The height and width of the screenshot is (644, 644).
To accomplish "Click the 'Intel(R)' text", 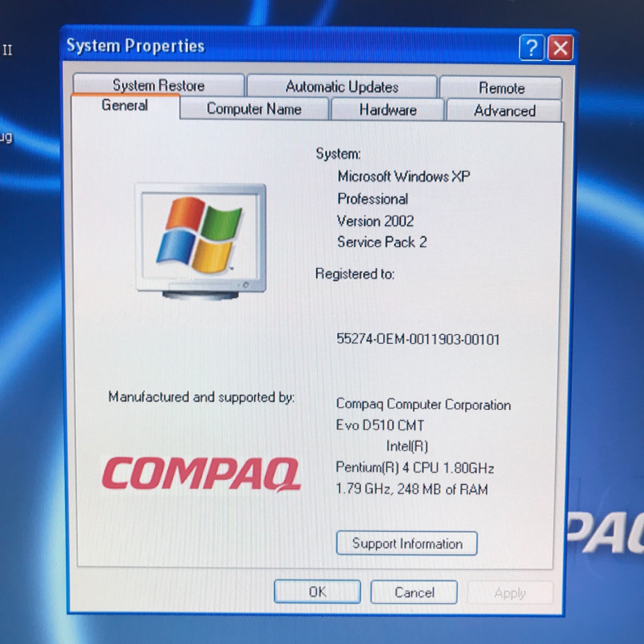I will coord(407,446).
